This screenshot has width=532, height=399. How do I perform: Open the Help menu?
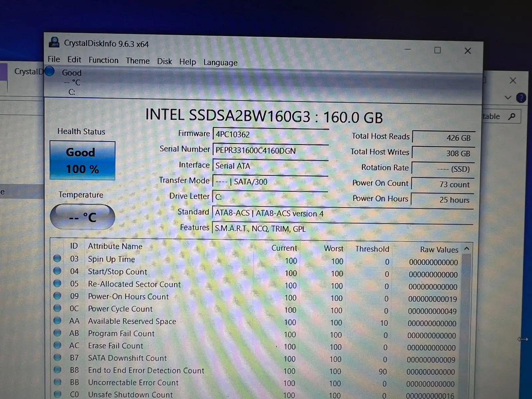188,62
